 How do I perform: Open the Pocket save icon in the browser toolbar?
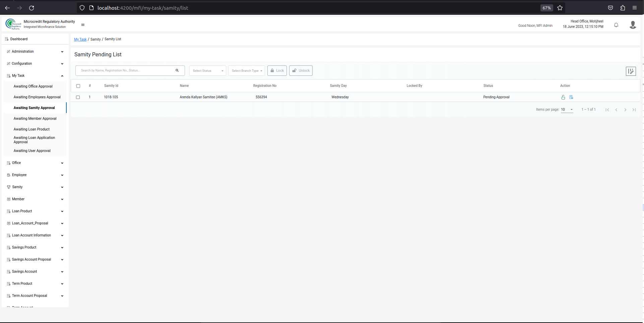[x=610, y=8]
